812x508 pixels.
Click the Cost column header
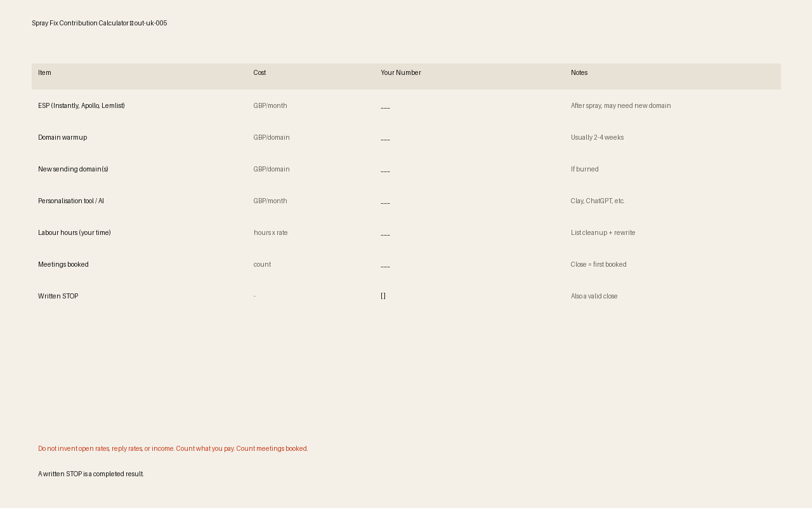click(259, 73)
